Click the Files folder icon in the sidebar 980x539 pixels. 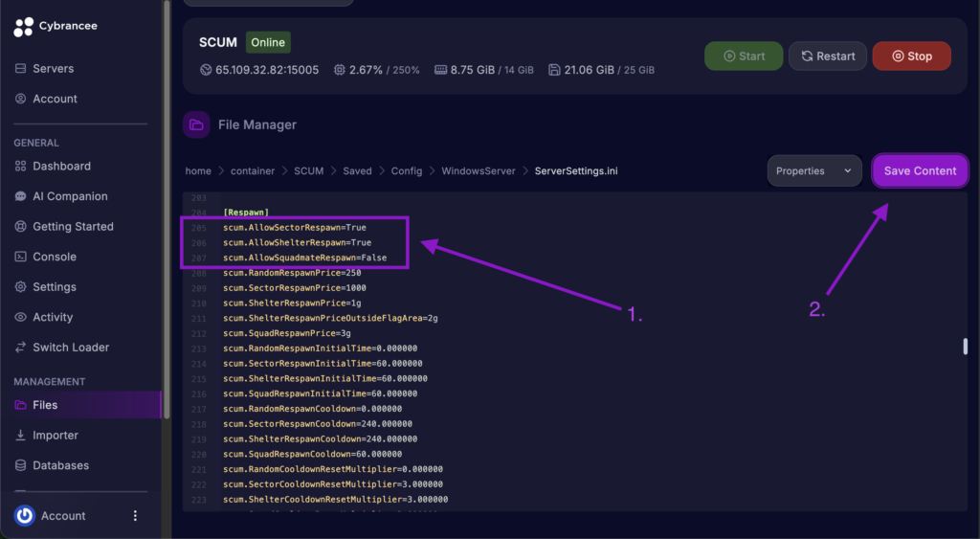pyautogui.click(x=21, y=405)
